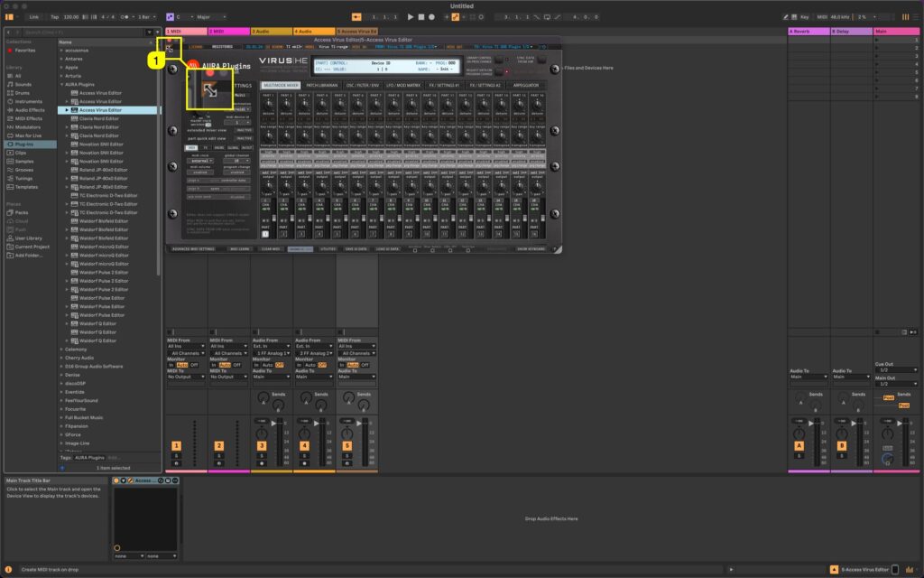Open the Plug-Ins category in the browser sidebar

coord(23,143)
